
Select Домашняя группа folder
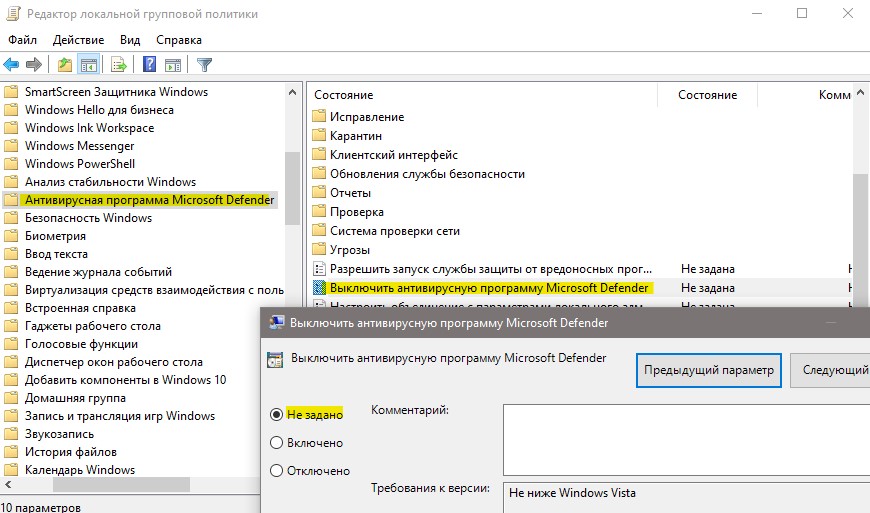point(75,398)
